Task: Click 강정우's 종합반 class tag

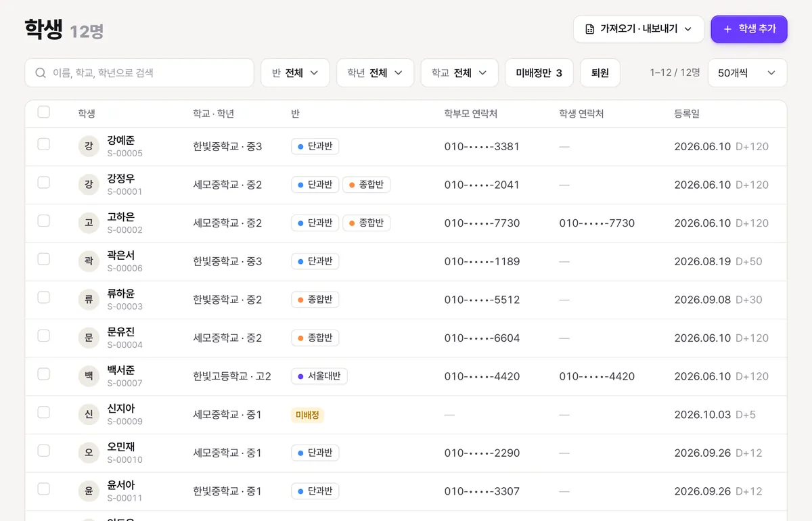Action: (367, 185)
